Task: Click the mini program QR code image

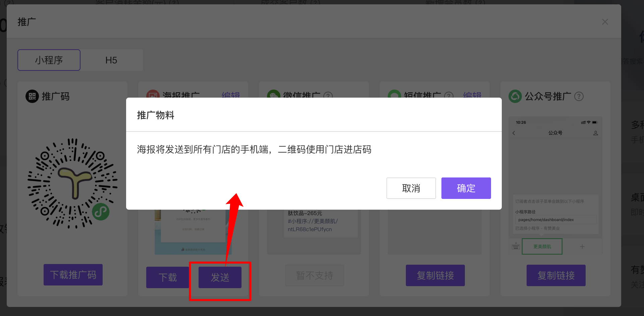Action: coord(72,183)
